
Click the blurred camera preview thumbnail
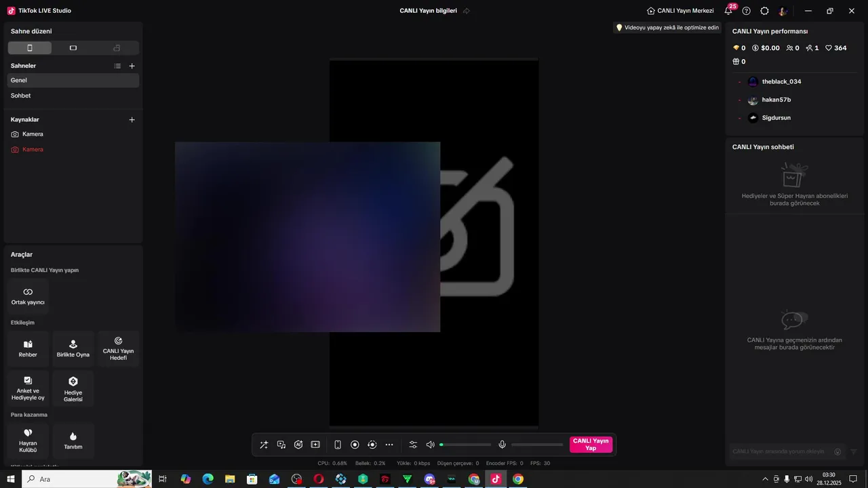[x=308, y=237]
